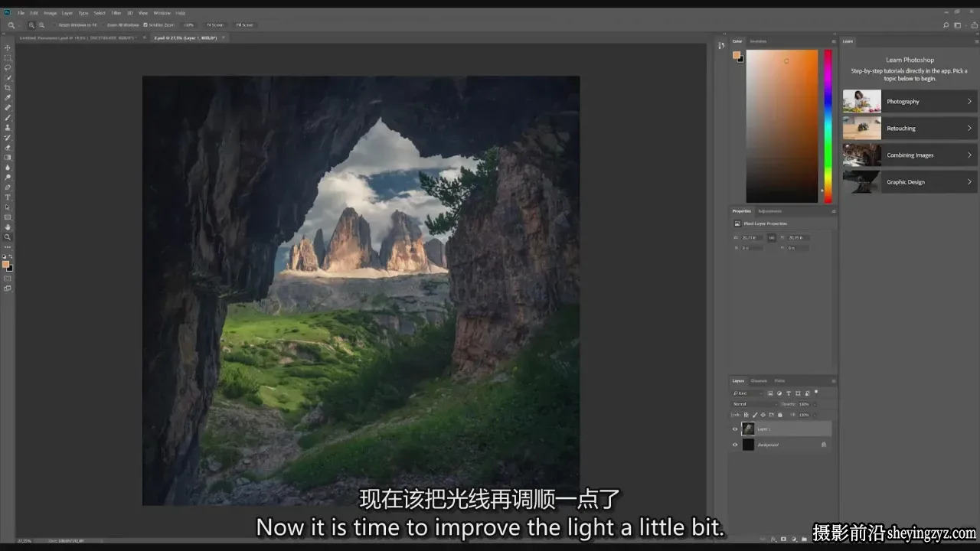Open the Fill slider dropdown arrow
Viewport: 980px width, 551px height.
click(x=815, y=415)
